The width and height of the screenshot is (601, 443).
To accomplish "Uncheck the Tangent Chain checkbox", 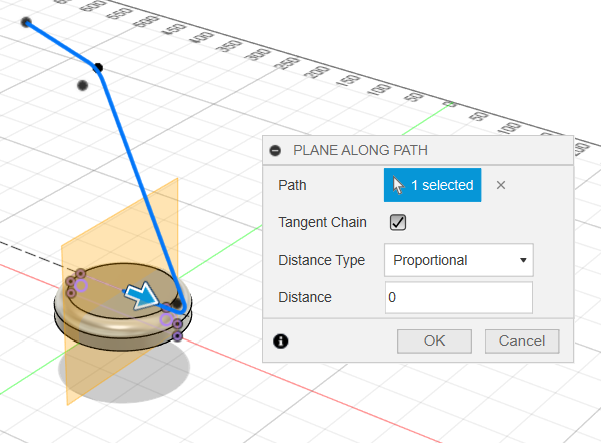I will click(x=398, y=222).
